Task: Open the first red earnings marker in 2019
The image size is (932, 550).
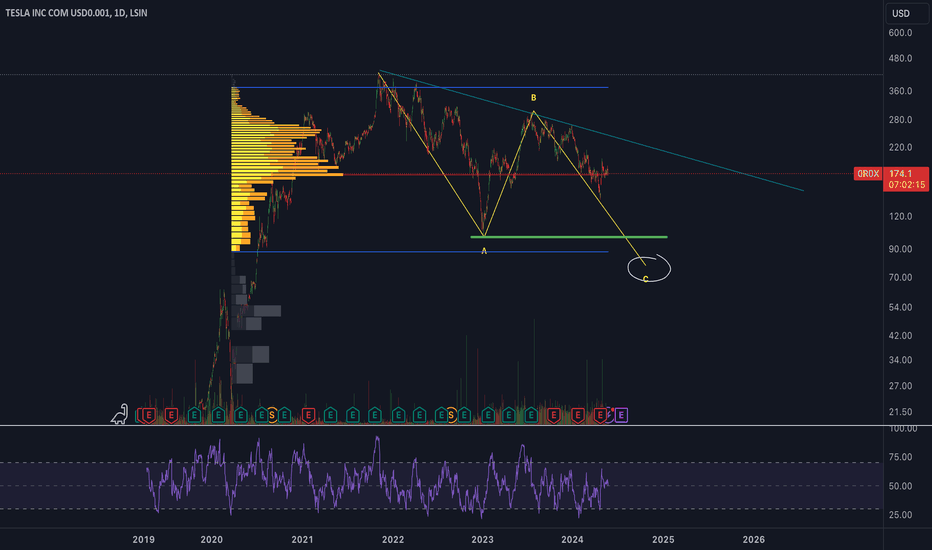Action: click(148, 415)
